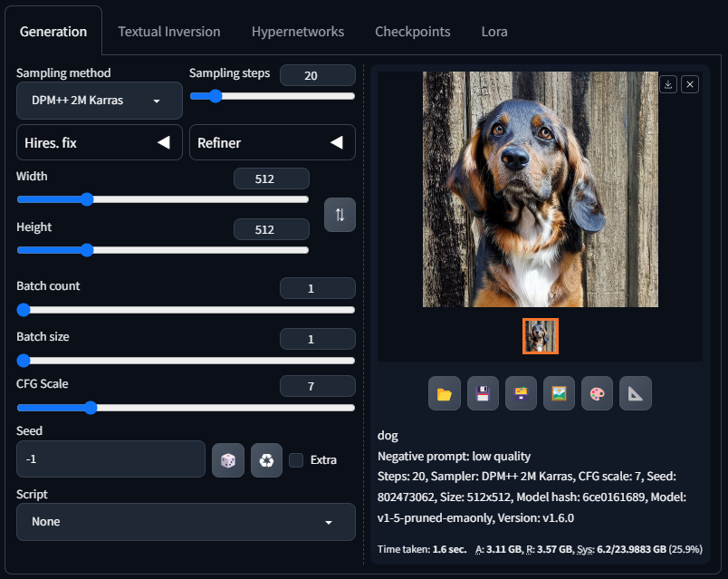Expand the Hires. fix section

(x=100, y=142)
